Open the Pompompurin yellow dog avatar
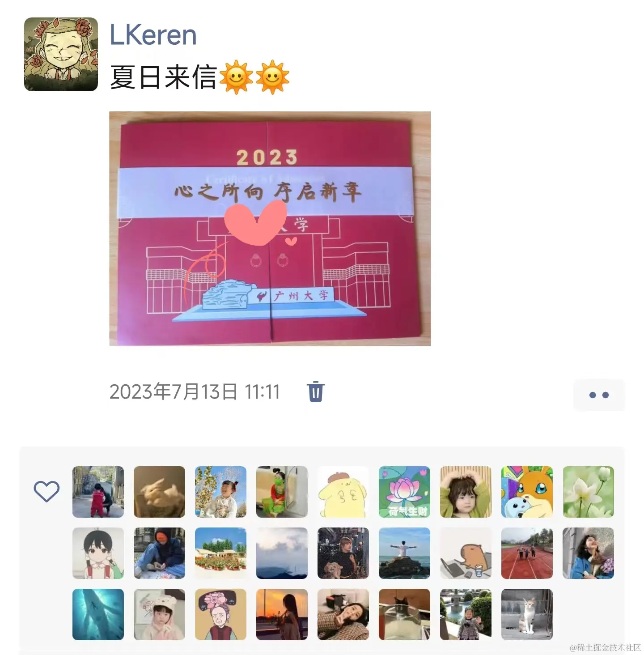This screenshot has height=655, width=644. pos(343,492)
